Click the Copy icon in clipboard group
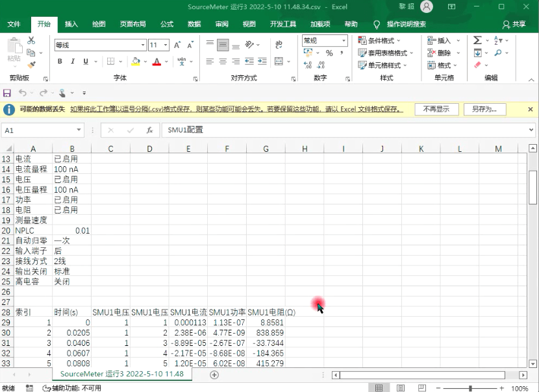This screenshot has width=539, height=392. pyautogui.click(x=31, y=53)
